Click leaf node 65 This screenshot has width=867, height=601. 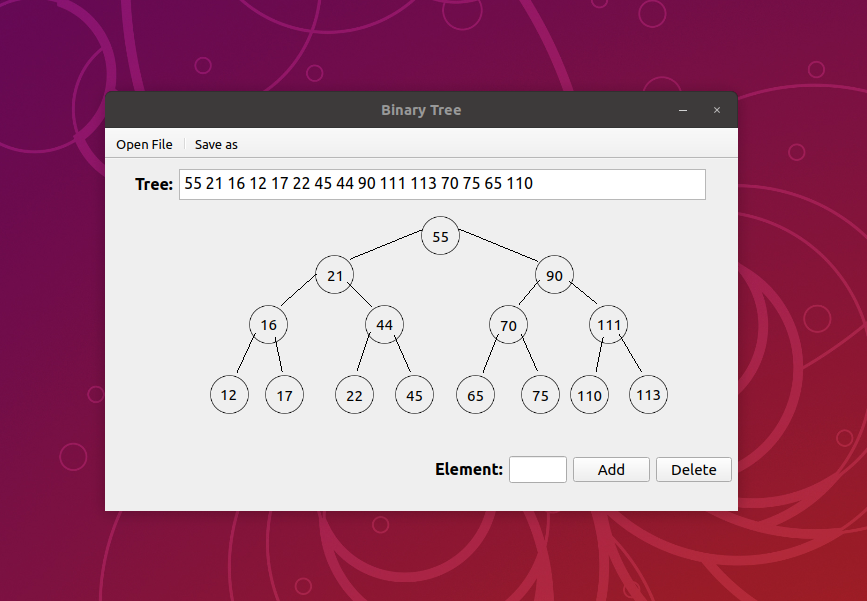point(475,395)
